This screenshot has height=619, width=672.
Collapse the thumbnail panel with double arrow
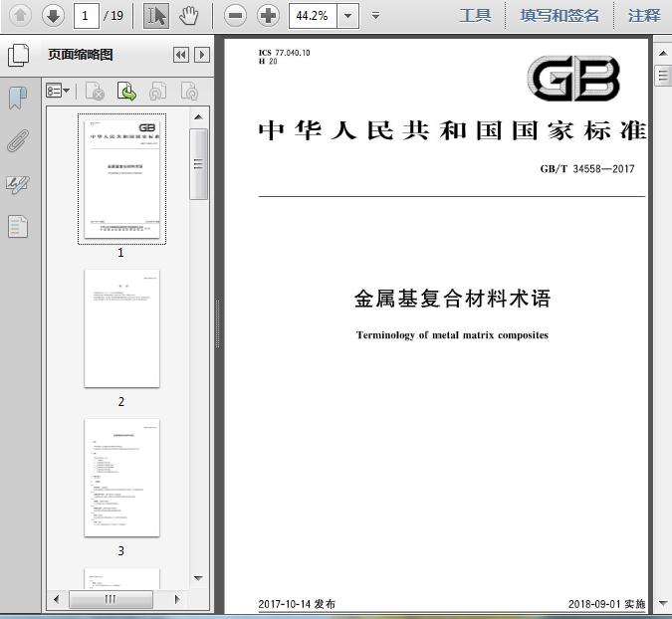181,55
